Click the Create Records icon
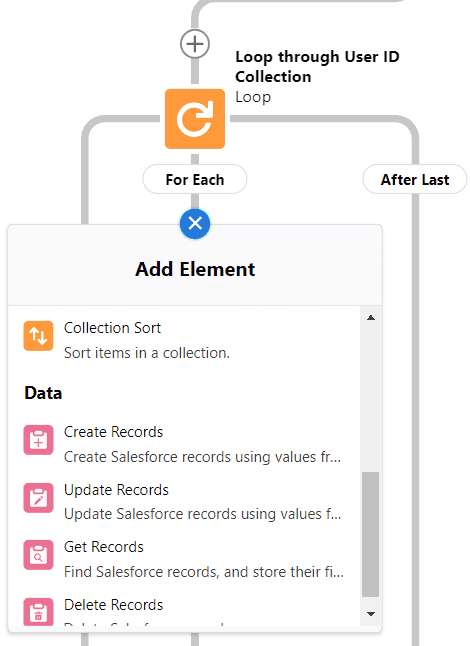 (38, 440)
